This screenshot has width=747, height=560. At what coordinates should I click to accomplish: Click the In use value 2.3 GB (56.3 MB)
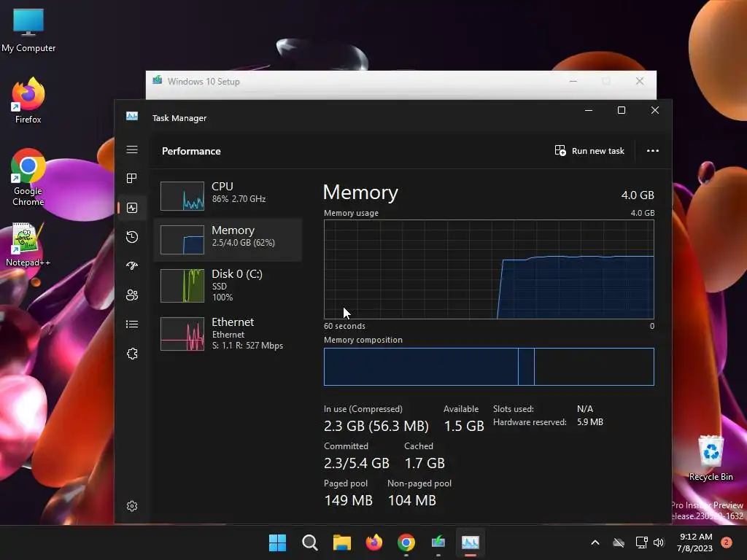point(376,426)
